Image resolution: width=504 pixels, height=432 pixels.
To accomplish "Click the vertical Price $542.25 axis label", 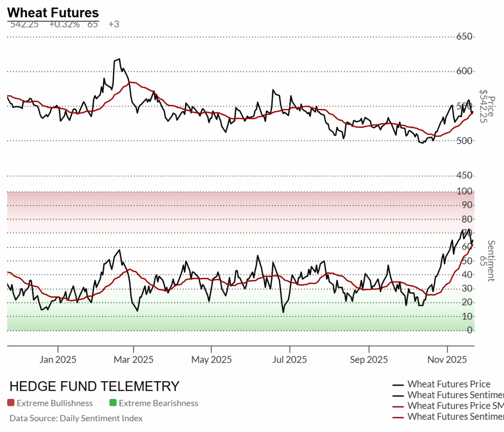I will (486, 106).
